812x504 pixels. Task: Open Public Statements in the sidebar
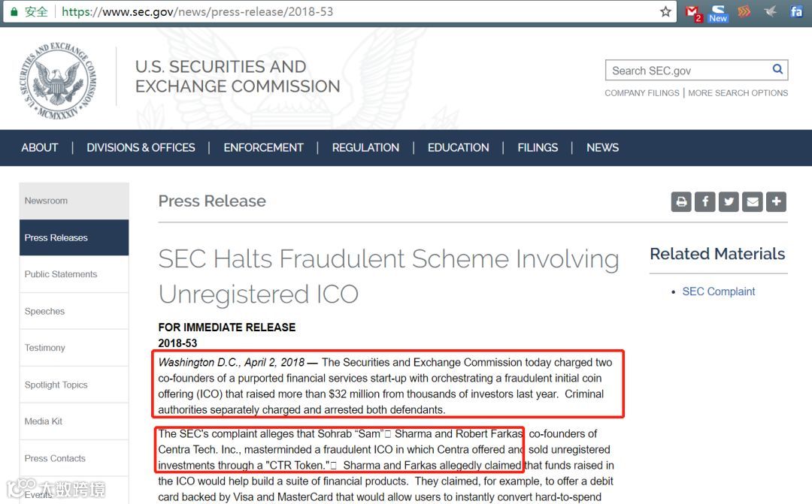point(61,274)
